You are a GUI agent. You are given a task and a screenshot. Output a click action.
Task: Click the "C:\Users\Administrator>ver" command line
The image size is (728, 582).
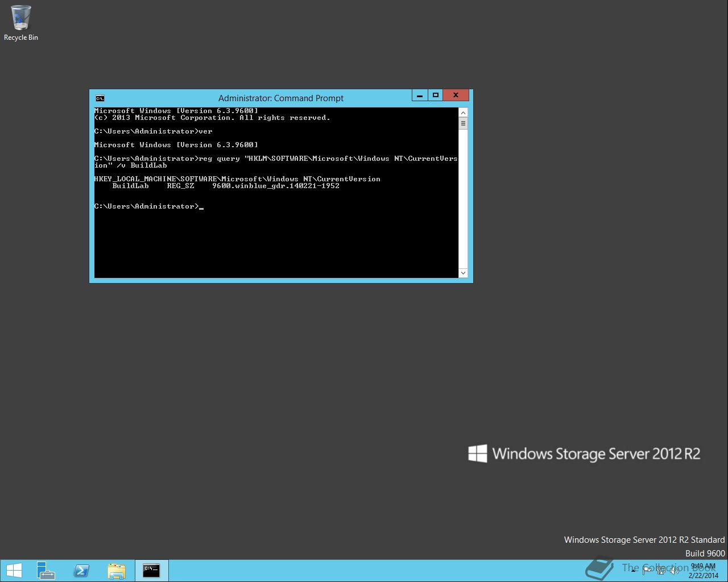coord(154,131)
